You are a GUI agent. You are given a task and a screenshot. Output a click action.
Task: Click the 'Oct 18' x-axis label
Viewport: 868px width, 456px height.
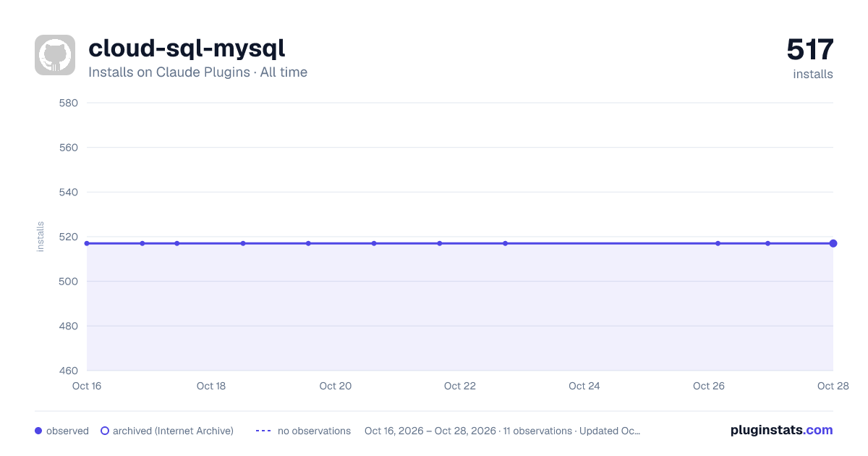pyautogui.click(x=211, y=386)
